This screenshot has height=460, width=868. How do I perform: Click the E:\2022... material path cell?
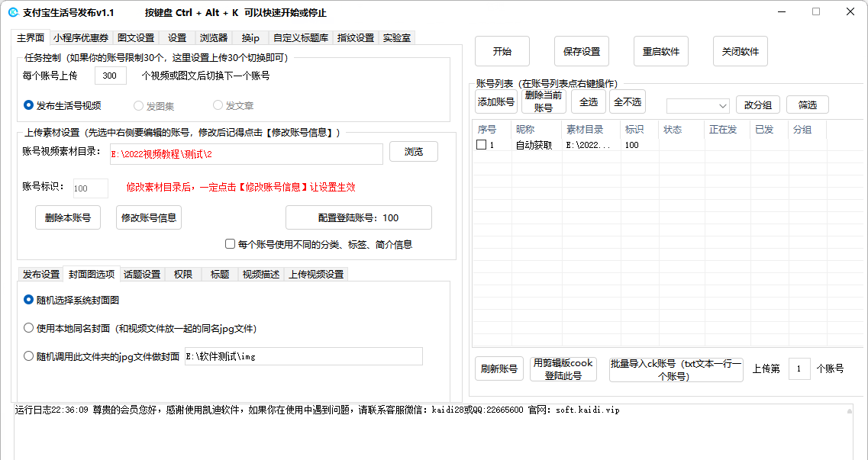pos(591,146)
